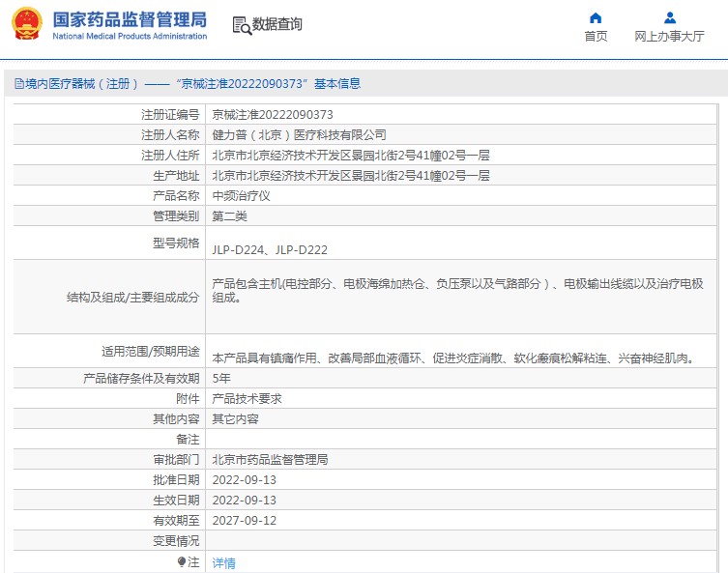
Task: Click the 数据查询 label
Action: (277, 23)
